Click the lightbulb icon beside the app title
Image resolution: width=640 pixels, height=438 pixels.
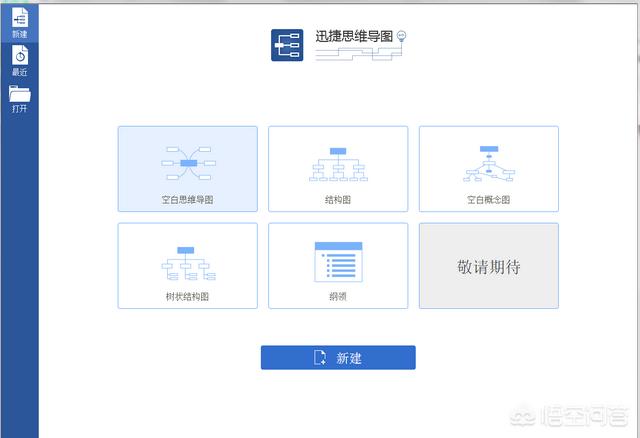tap(402, 36)
